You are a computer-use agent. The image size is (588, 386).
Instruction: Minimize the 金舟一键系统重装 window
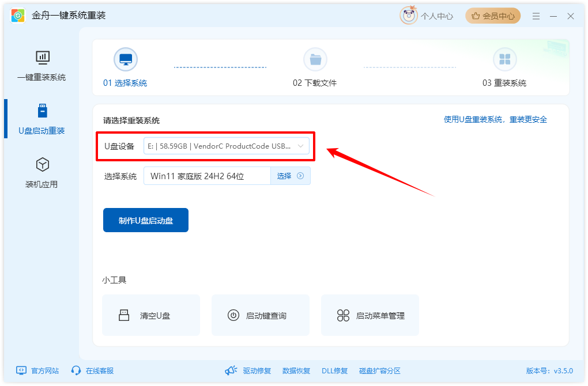pos(553,16)
